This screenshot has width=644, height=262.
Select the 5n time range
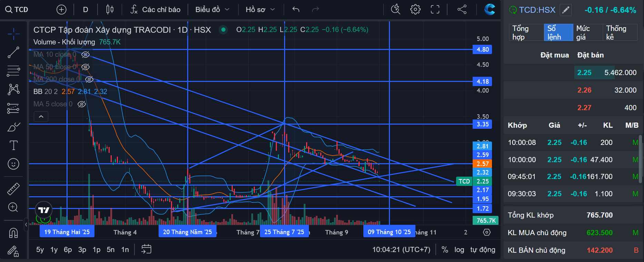point(111,250)
